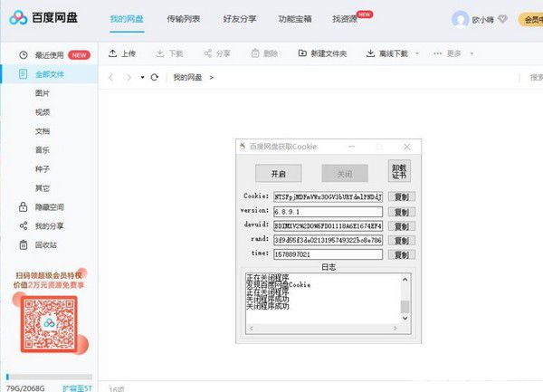Click the 分享 toolbar share icon
The height and width of the screenshot is (392, 543).
[208, 53]
